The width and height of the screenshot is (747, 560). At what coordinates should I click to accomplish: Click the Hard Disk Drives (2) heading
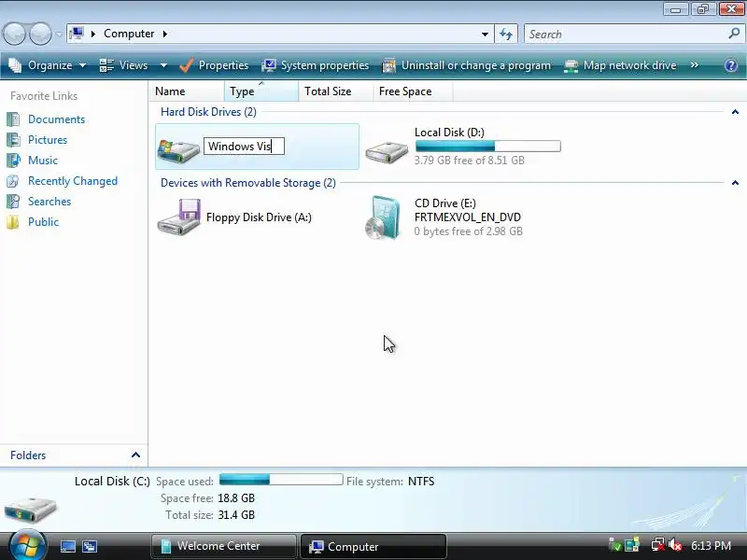tap(208, 112)
